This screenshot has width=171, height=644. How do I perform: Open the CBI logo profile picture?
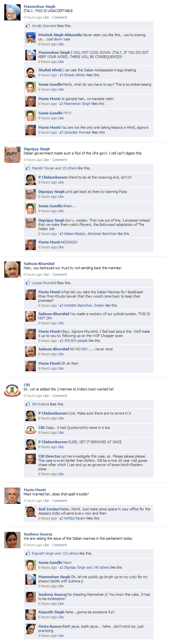[12, 391]
